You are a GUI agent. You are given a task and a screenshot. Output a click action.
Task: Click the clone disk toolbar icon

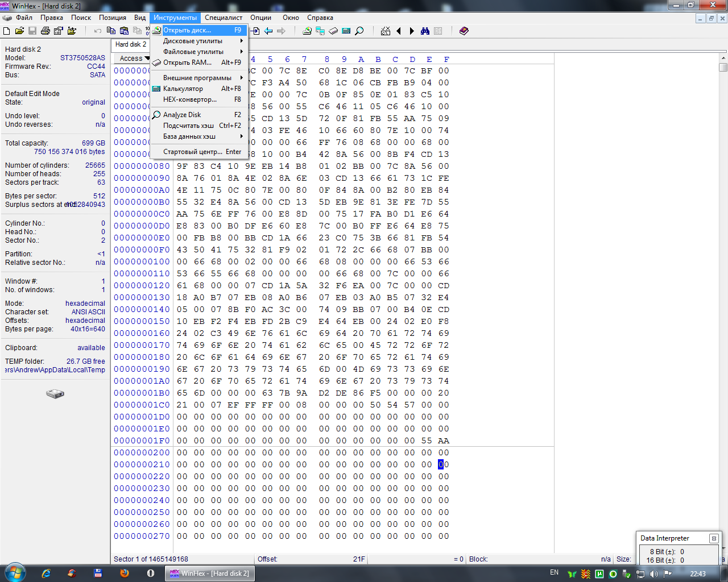(320, 31)
